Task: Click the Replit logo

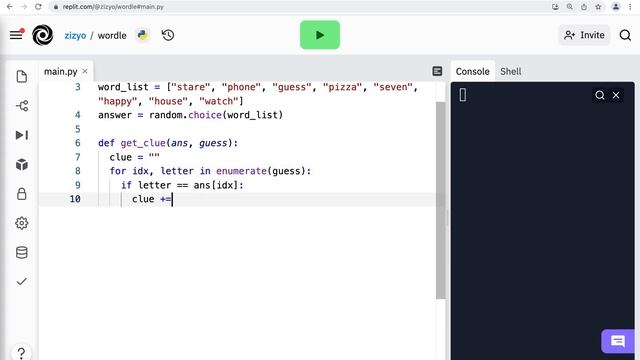Action: pyautogui.click(x=42, y=35)
